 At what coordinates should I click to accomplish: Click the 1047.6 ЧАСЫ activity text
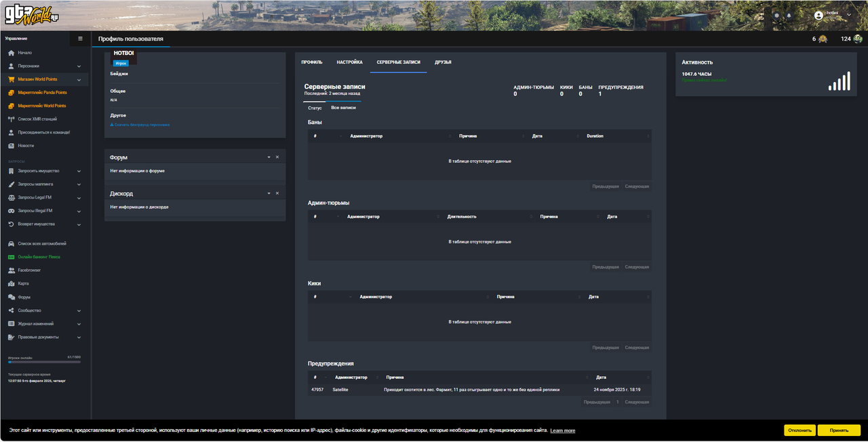(696, 74)
